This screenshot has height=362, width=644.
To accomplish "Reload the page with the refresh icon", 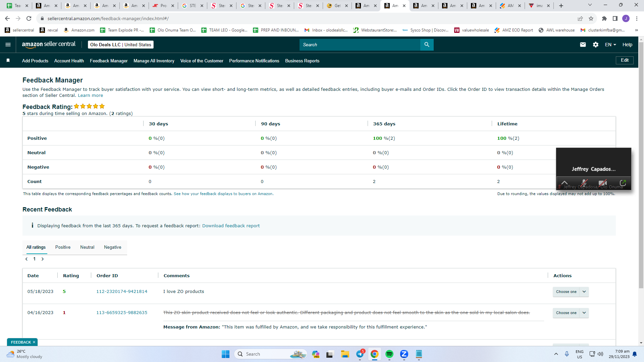I will pos(29,18).
